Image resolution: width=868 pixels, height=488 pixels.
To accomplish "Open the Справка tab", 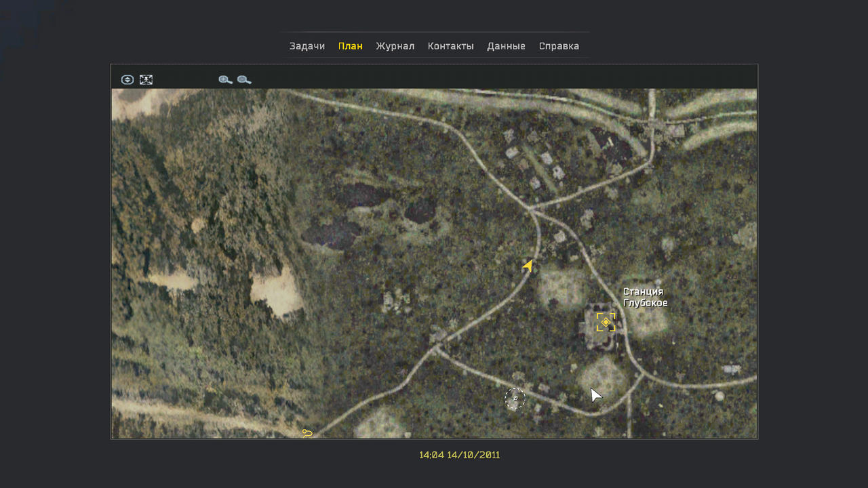I will (559, 46).
